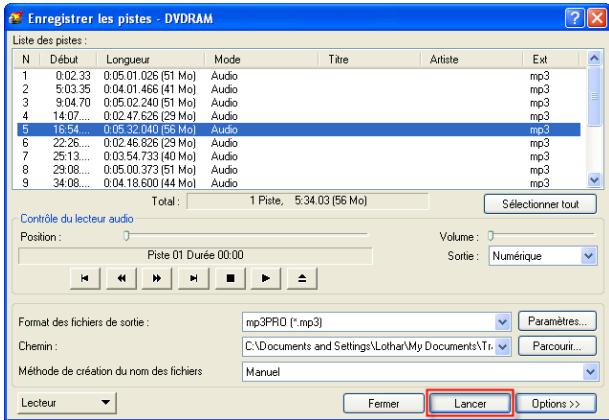Expand the mp3PRO output format dropdown
Image resolution: width=609 pixels, height=420 pixels.
pos(503,322)
